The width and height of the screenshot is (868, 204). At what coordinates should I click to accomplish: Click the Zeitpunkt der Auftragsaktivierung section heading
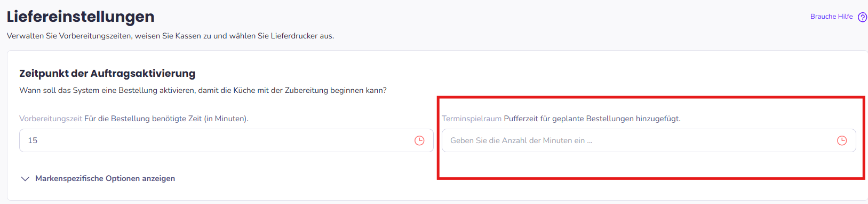click(x=107, y=73)
